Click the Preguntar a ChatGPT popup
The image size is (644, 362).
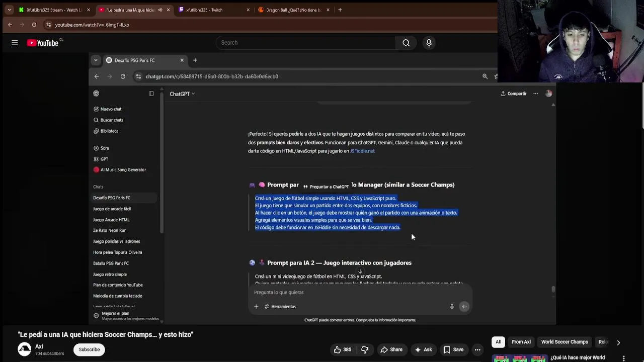point(326,187)
